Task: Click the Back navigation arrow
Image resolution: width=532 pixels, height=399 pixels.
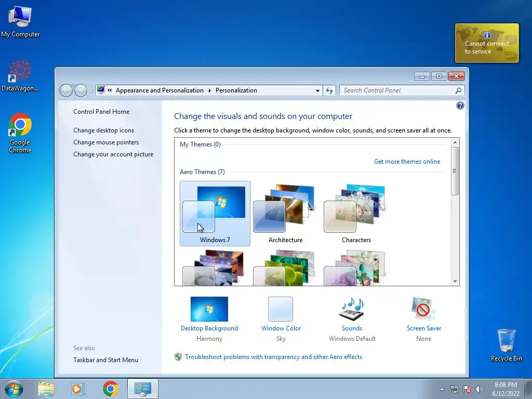Action: click(66, 90)
